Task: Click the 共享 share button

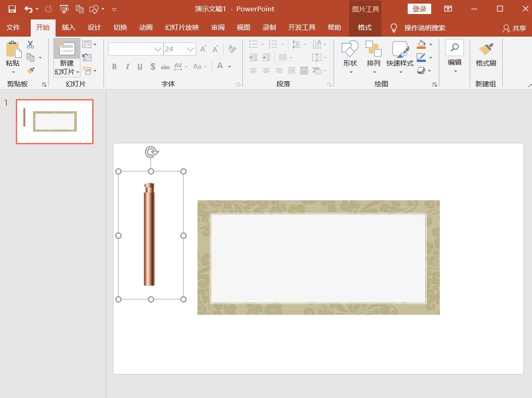Action: coord(514,28)
